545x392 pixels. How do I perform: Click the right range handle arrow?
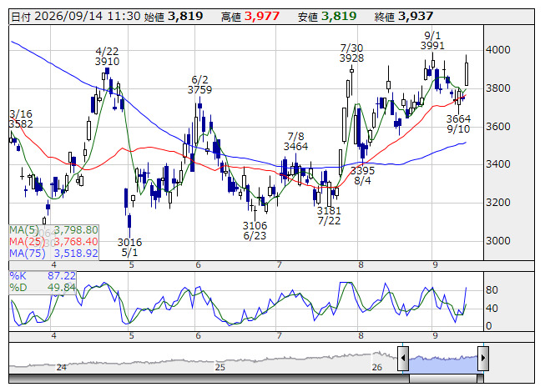[483, 358]
